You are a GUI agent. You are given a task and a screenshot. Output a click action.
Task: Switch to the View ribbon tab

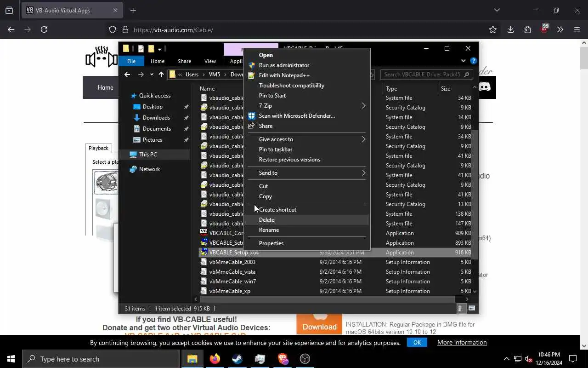[x=210, y=61]
